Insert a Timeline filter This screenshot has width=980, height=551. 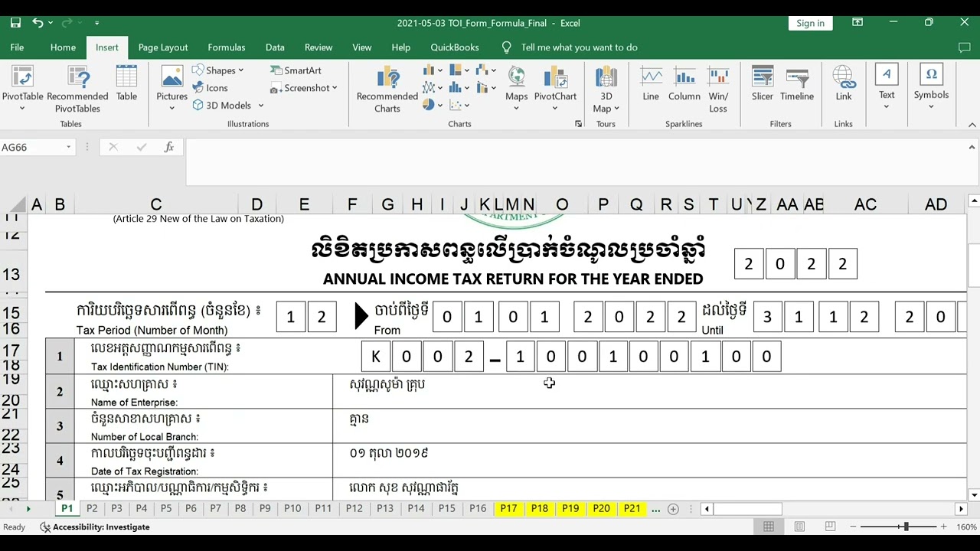click(x=797, y=84)
